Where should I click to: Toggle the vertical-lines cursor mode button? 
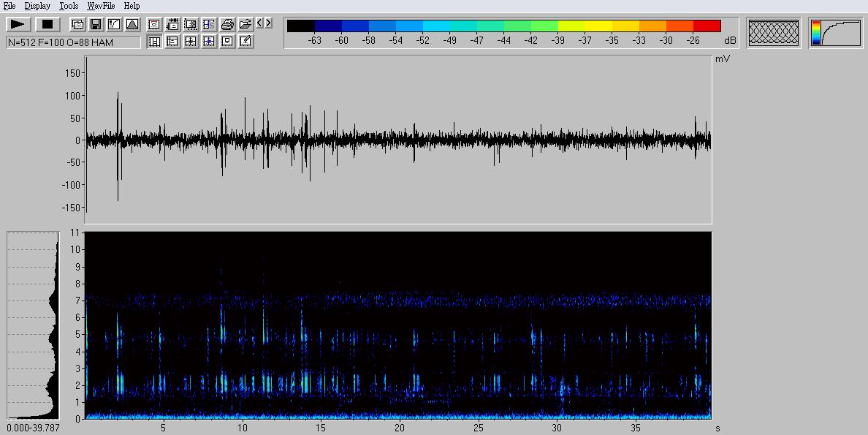[154, 42]
